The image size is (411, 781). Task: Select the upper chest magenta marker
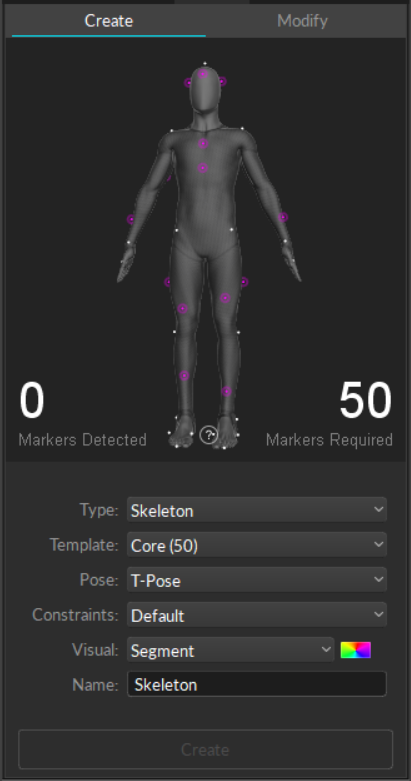(203, 144)
